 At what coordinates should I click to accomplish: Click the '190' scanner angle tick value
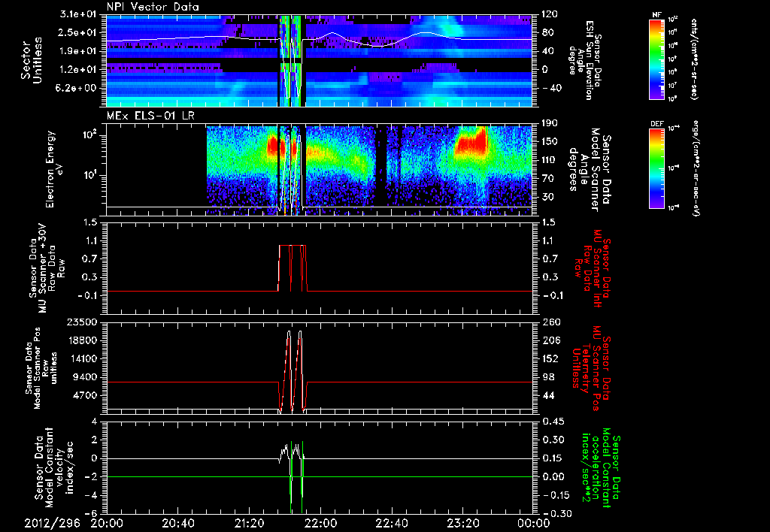[x=550, y=123]
